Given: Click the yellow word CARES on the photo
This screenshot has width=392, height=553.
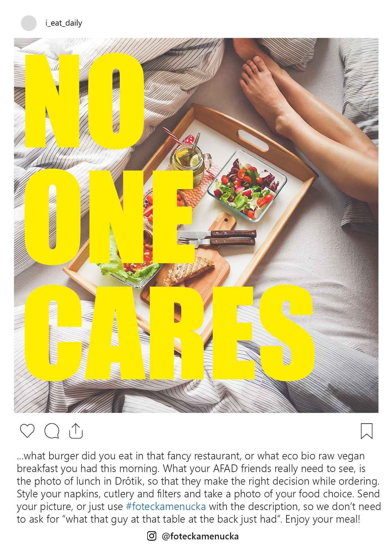Looking at the screenshot, I should pyautogui.click(x=170, y=332).
